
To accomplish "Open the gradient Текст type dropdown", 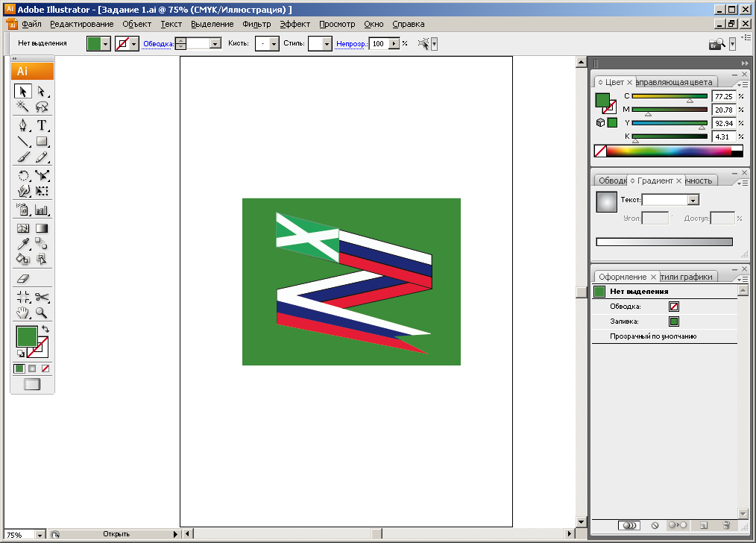I will [693, 200].
